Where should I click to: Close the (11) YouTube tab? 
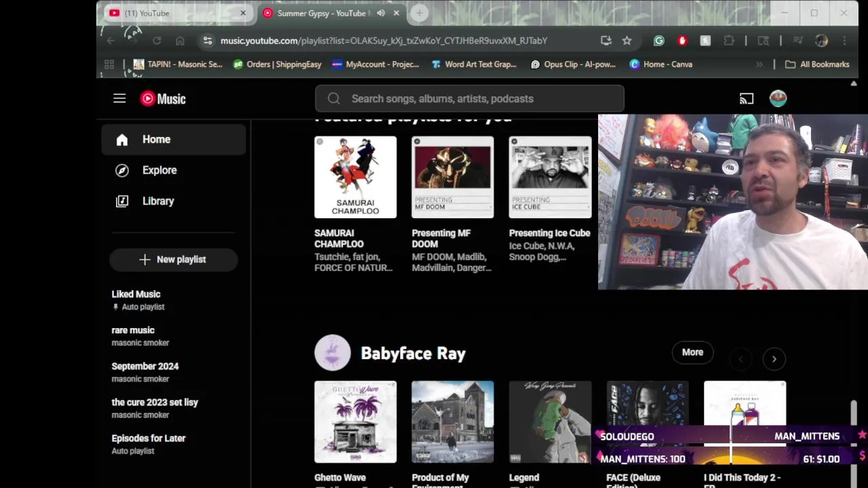[x=243, y=13]
